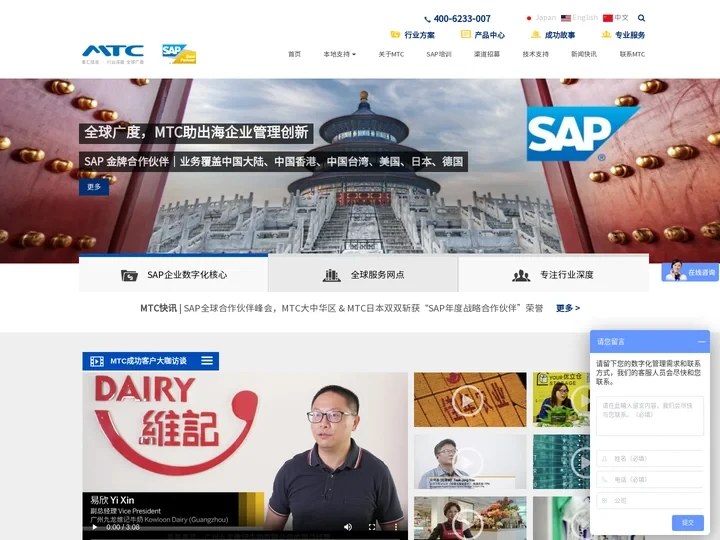Viewport: 720px width, 540px height.
Task: Click the film icon beside MTC成功客户大咖访谈
Action: coord(97,361)
